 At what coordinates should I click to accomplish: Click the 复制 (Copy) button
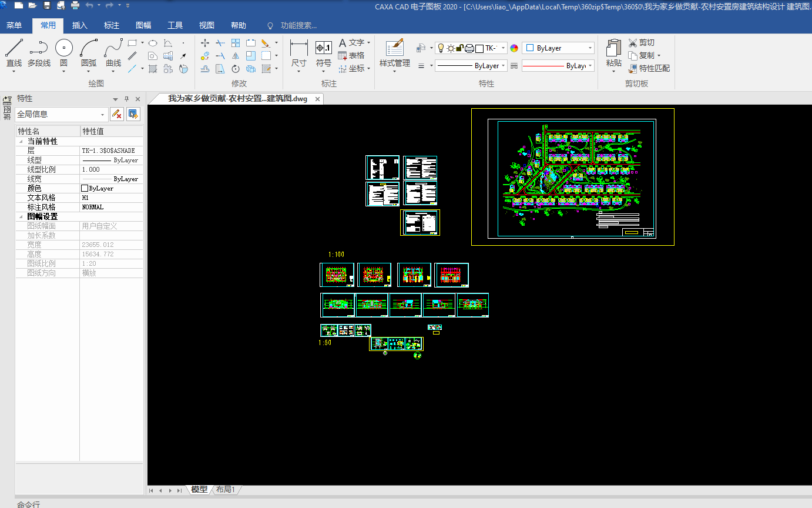coord(641,55)
